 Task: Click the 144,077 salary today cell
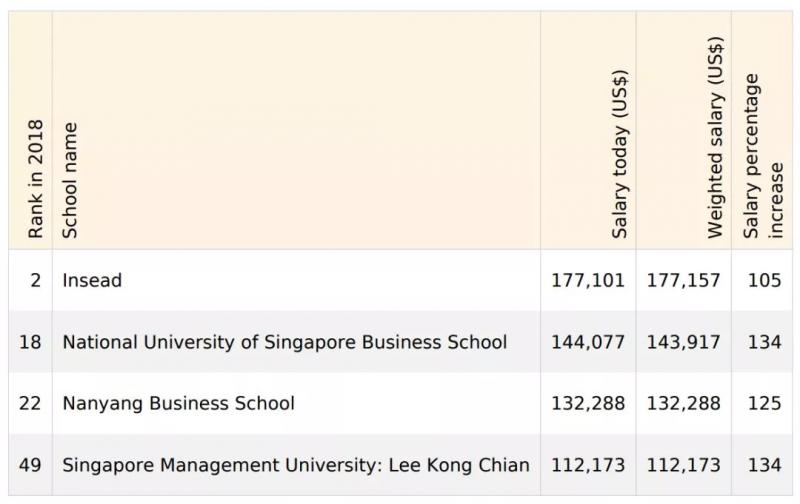coord(588,342)
